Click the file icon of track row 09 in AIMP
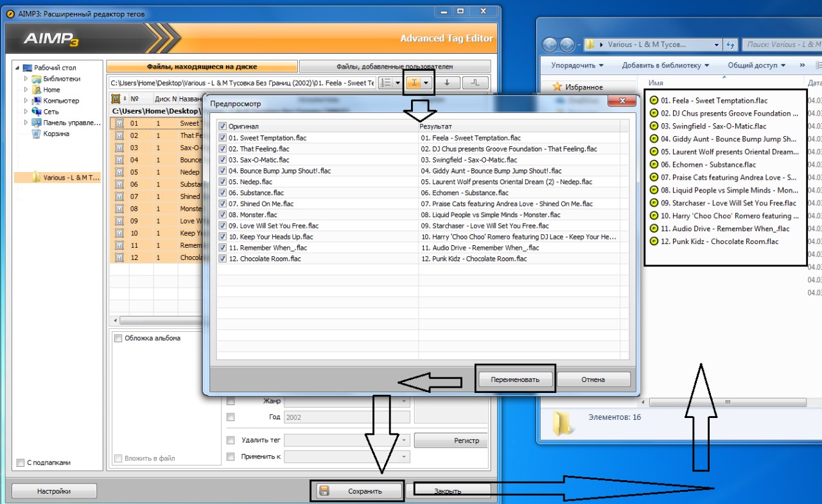The height and width of the screenshot is (504, 822). pos(118,221)
